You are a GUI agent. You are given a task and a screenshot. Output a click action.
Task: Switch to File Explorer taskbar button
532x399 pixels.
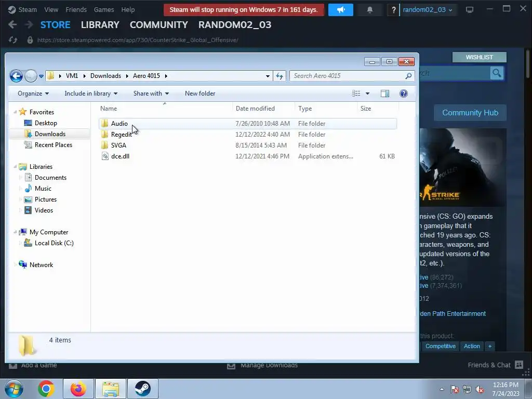pos(111,389)
